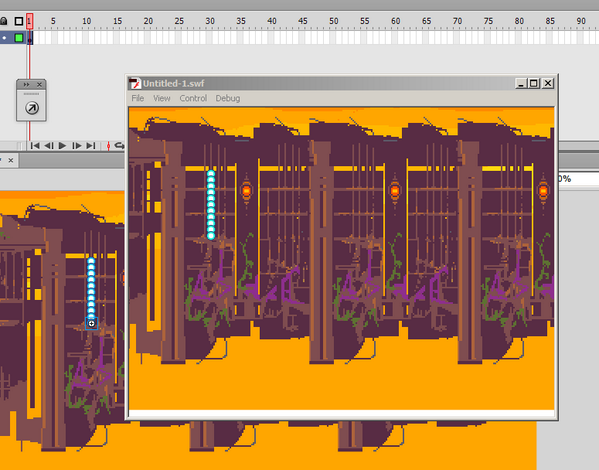This screenshot has width=599, height=470.
Task: Click frame number 15 on the timeline ruler
Action: [117, 21]
